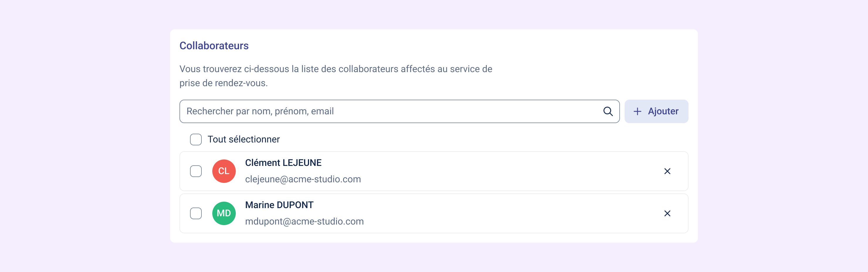Click the Collaborateurs heading
Viewport: 868px width, 272px height.
pos(214,46)
